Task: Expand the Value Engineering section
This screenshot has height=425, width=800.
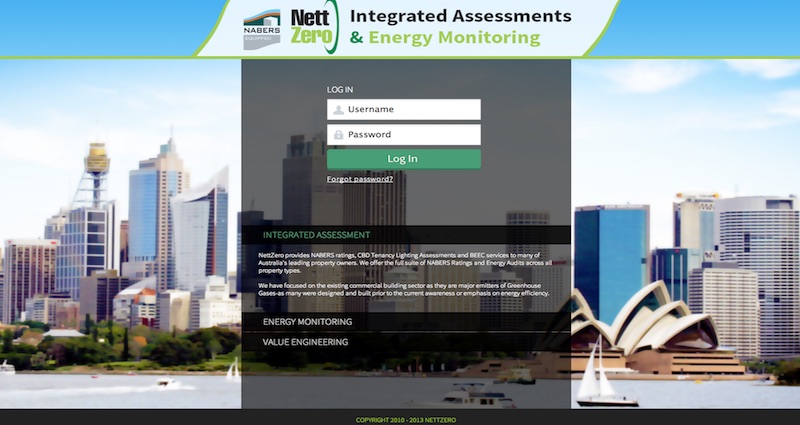Action: pyautogui.click(x=305, y=342)
